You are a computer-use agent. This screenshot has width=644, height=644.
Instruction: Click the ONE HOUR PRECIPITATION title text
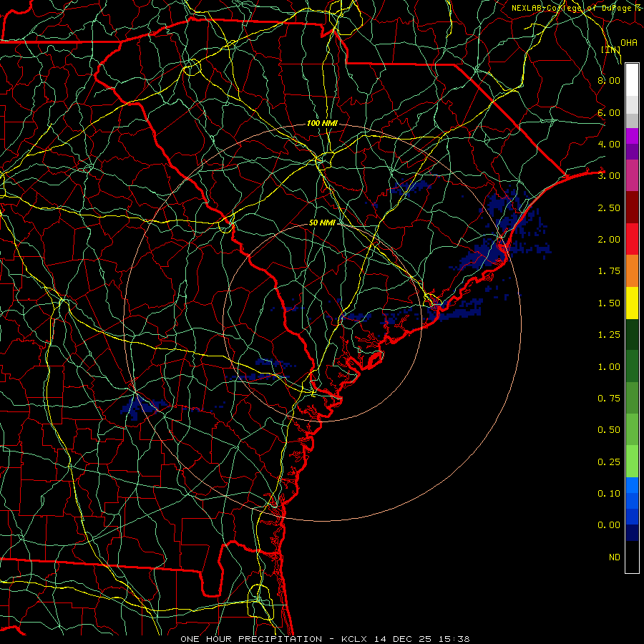pyautogui.click(x=251, y=639)
